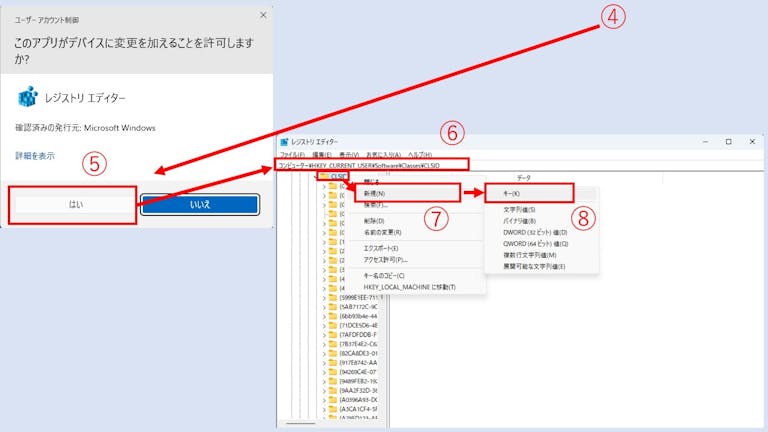Choose 新規(N) in the context menu

pyautogui.click(x=408, y=193)
